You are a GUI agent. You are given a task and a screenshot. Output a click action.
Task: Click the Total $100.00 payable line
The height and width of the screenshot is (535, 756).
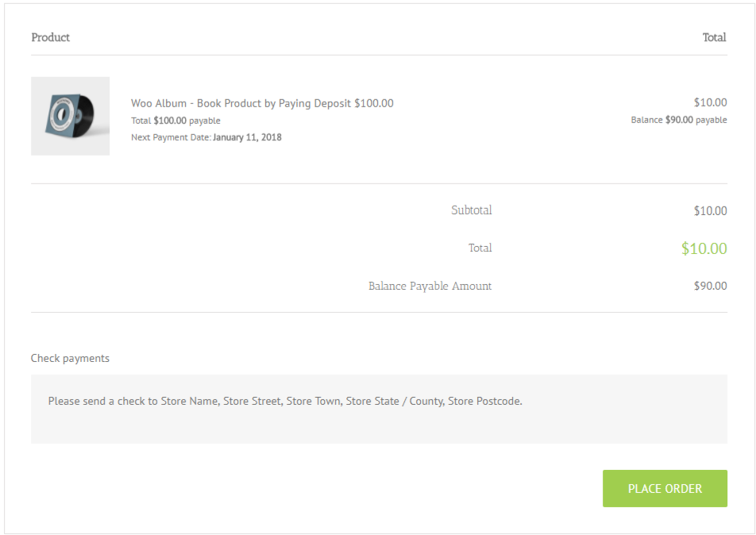click(175, 121)
